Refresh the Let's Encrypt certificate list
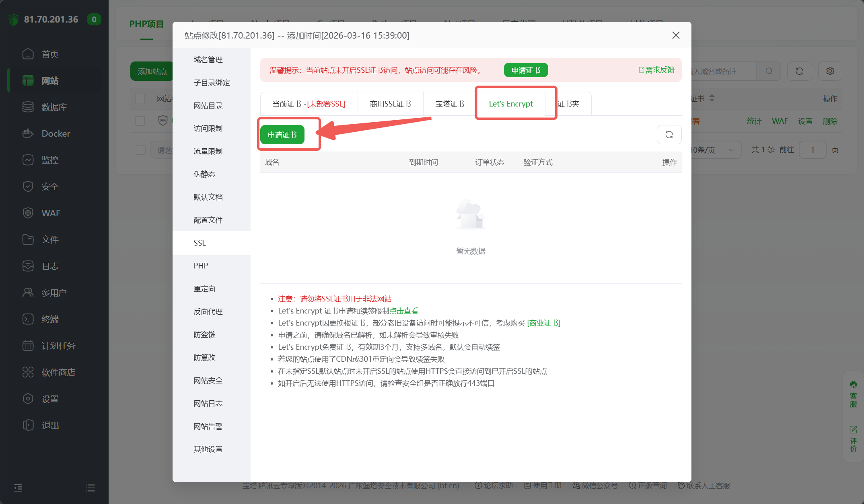The image size is (864, 504). pyautogui.click(x=669, y=135)
